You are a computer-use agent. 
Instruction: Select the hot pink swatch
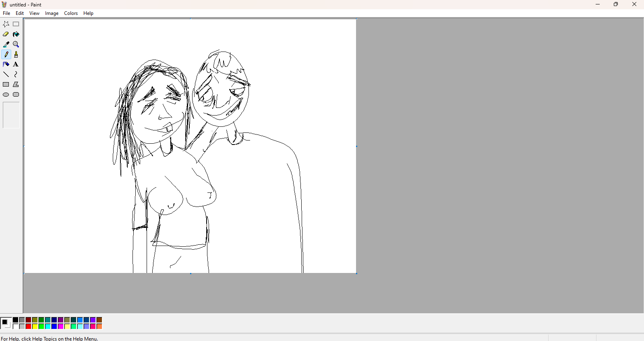[93, 327]
